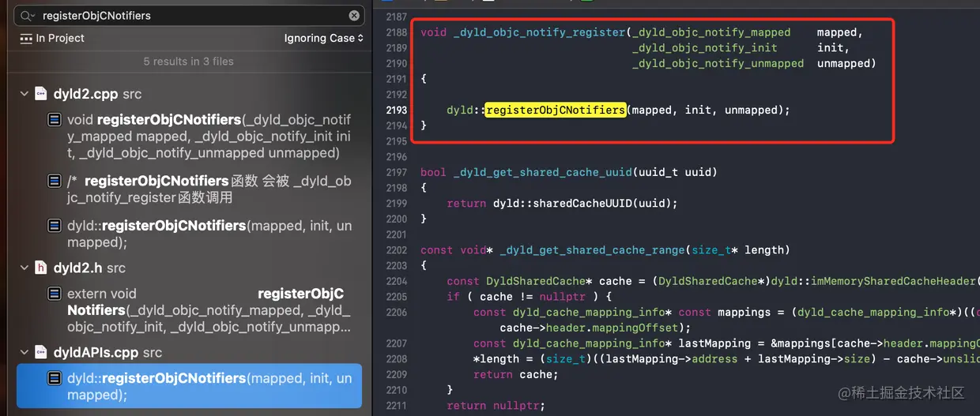Click the return cache statement

[516, 375]
